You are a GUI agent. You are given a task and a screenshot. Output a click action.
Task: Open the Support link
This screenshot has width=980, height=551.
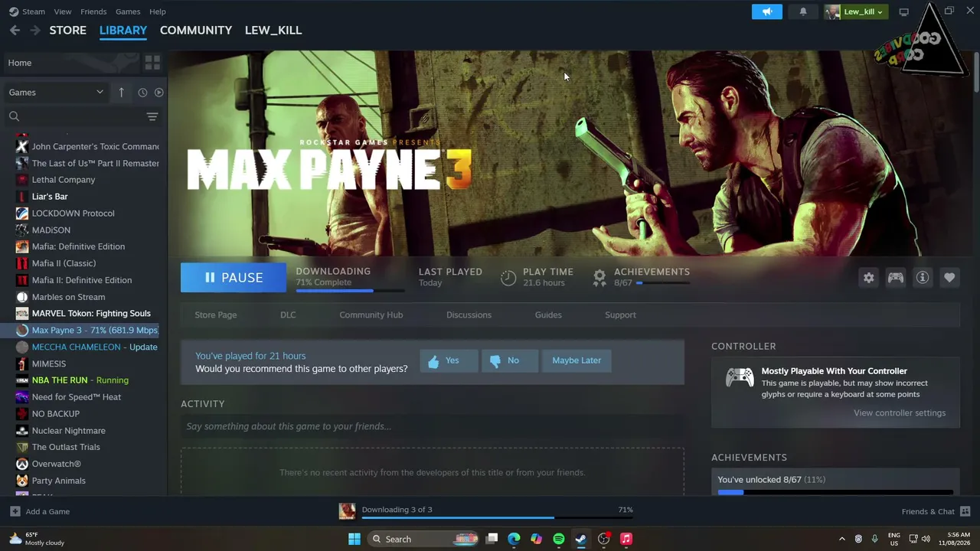coord(620,315)
